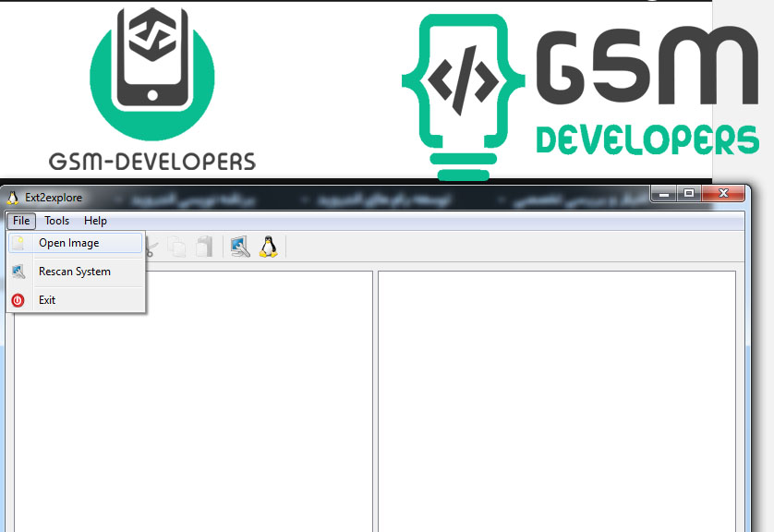Click the penguin toolbar icon
The width and height of the screenshot is (774, 532).
click(x=269, y=247)
